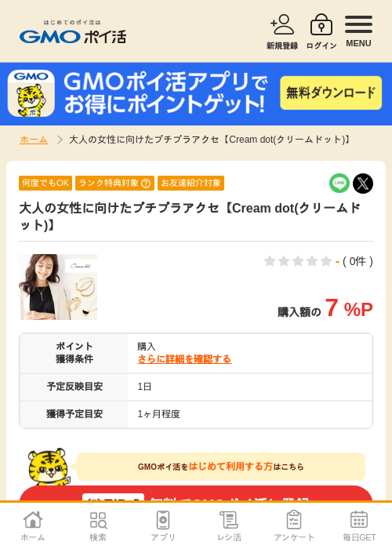Share via the black X icon
The image size is (392, 549).
[363, 183]
